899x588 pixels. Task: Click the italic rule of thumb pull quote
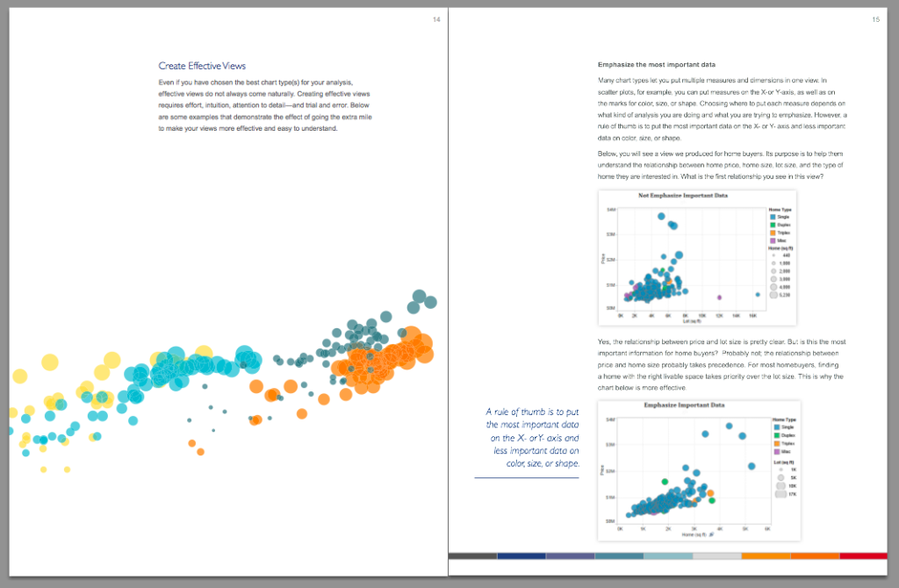pyautogui.click(x=533, y=437)
